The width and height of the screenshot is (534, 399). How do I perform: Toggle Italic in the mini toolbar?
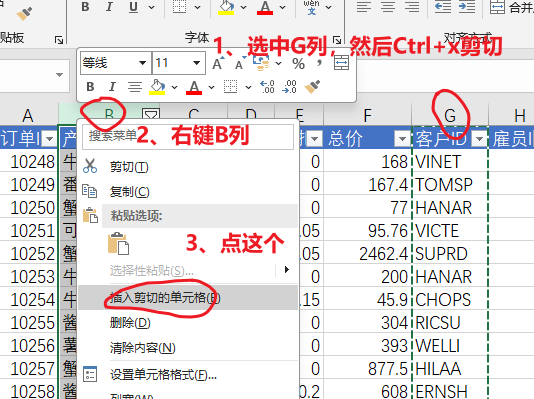click(112, 87)
